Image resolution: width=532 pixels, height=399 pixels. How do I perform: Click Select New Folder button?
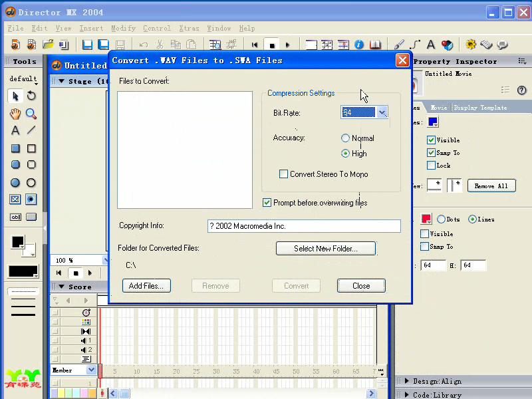click(326, 248)
